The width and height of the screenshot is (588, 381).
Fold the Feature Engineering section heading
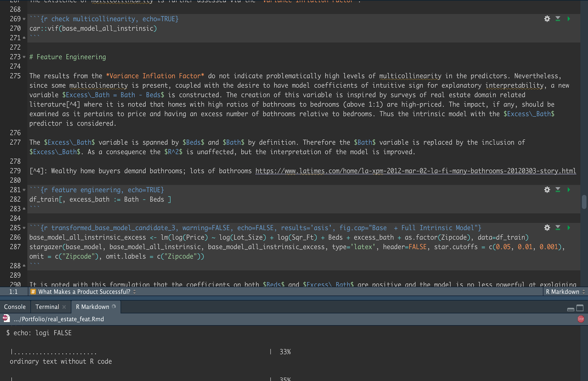pos(24,57)
